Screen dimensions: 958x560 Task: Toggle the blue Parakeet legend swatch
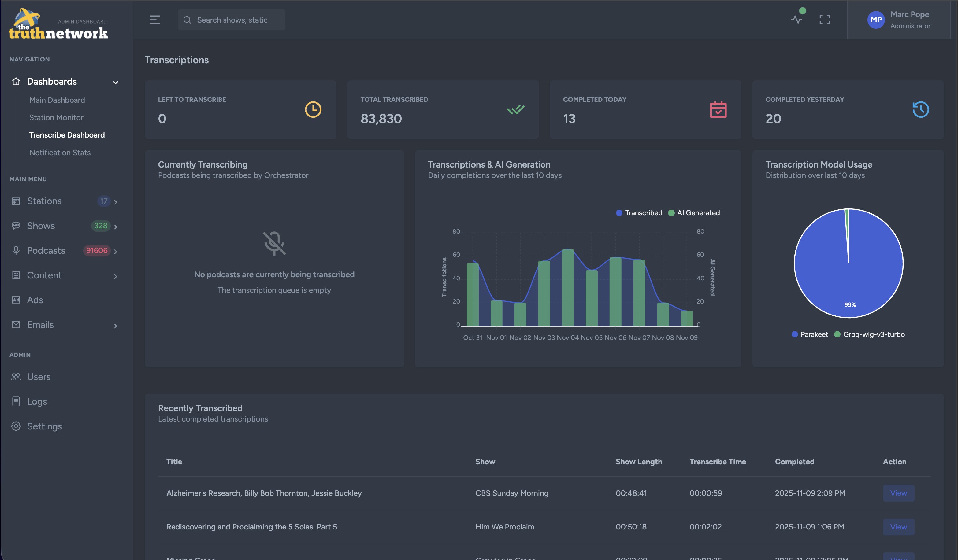tap(795, 334)
